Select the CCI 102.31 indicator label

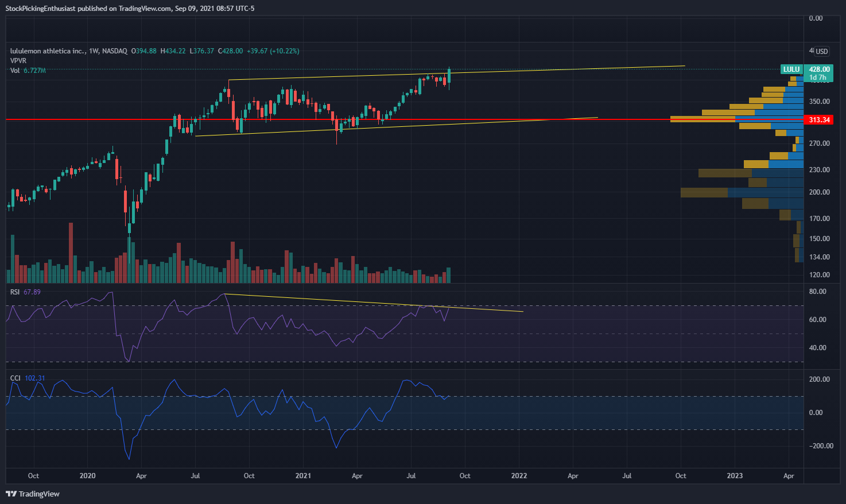pos(27,378)
